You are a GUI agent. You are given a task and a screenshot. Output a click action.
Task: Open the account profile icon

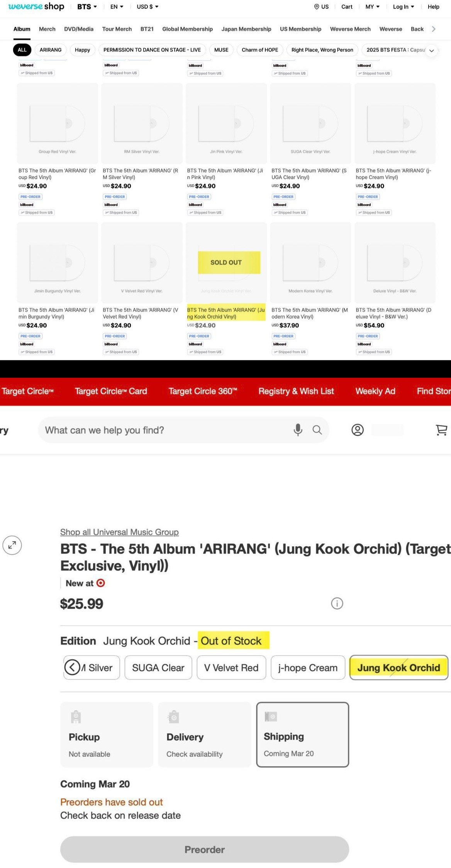tap(358, 430)
